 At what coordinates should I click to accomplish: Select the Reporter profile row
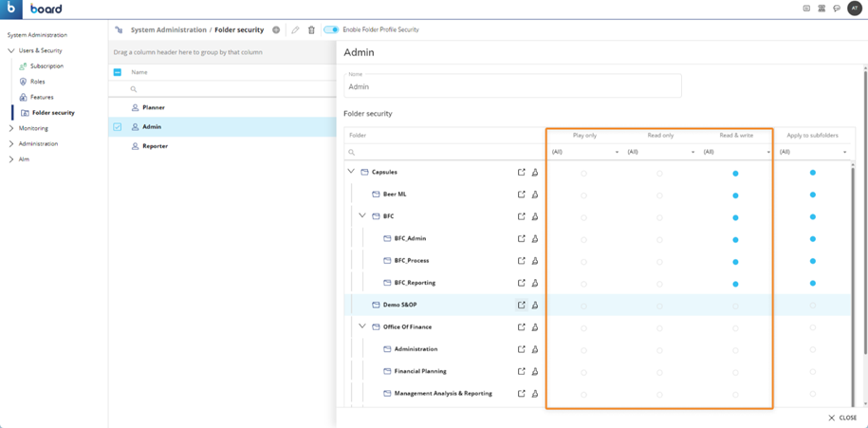[x=222, y=146]
